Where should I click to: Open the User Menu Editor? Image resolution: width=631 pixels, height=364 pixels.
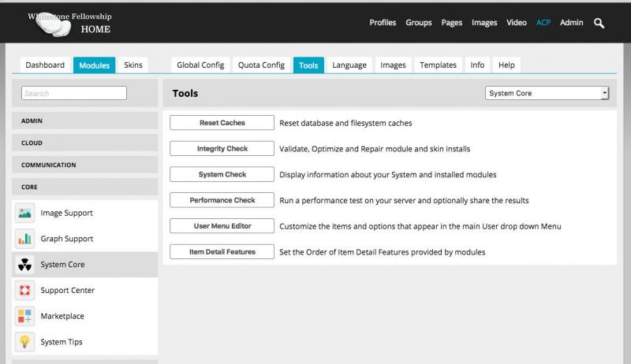coord(222,226)
